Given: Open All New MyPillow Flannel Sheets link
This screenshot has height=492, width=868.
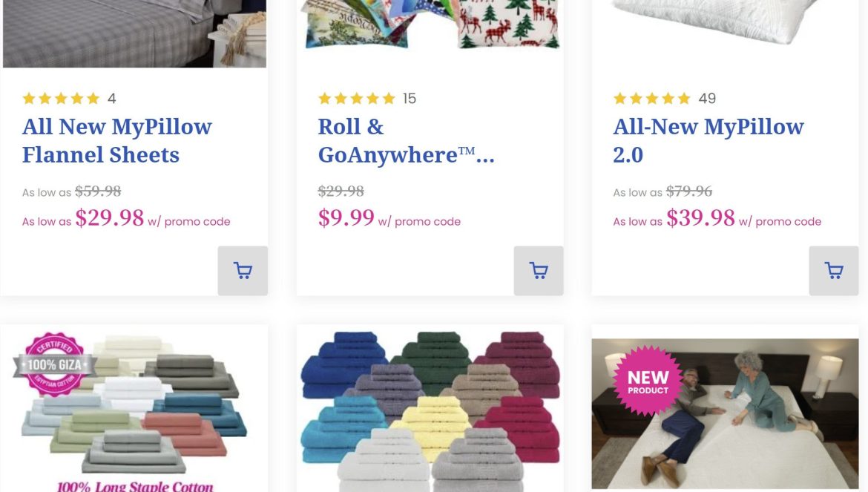Looking at the screenshot, I should (116, 140).
